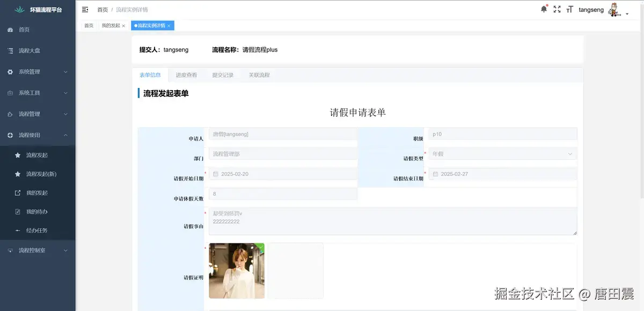Open the notification bell
The height and width of the screenshot is (311, 644).
544,9
